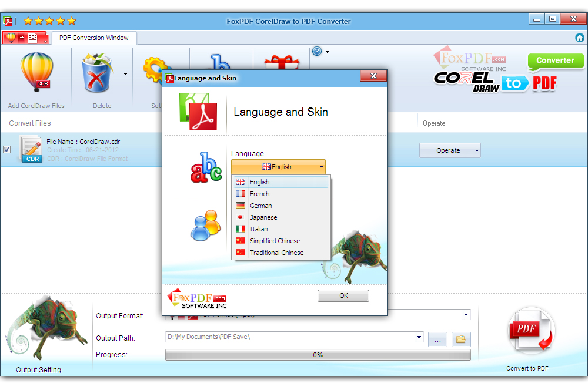Click the home icon in the tab bar
588x390 pixels.
click(x=579, y=38)
